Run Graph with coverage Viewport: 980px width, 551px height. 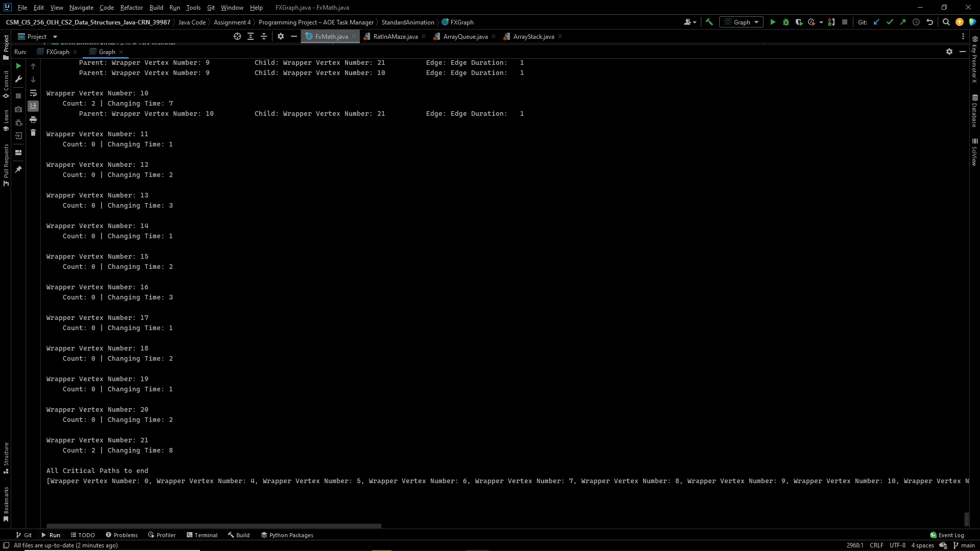[x=799, y=22]
